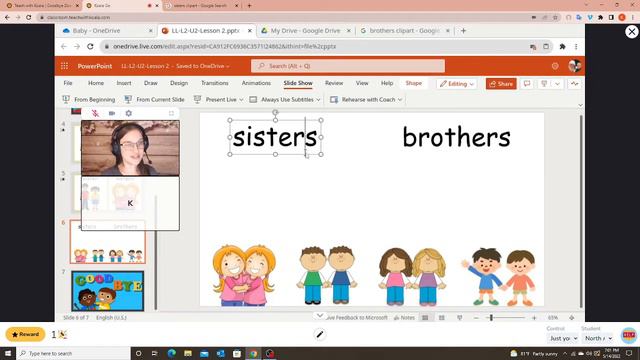Reload the OneDrive page
This screenshot has height=360, width=640.
point(90,47)
